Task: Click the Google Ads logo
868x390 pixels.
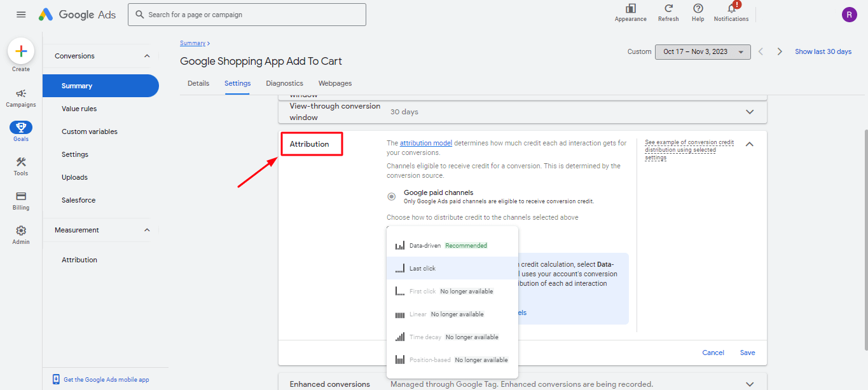Action: click(77, 15)
